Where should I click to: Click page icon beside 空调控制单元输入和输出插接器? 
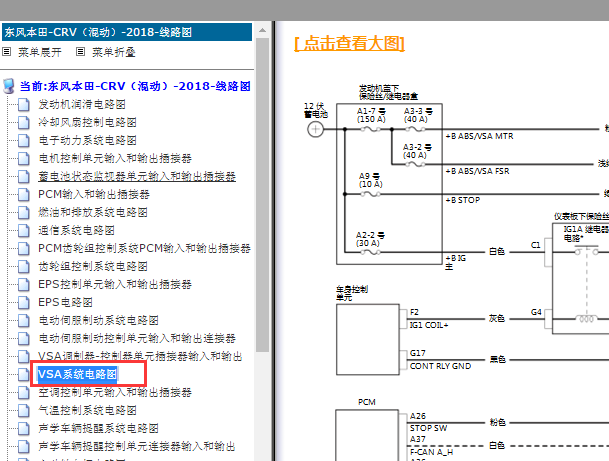[x=24, y=392]
